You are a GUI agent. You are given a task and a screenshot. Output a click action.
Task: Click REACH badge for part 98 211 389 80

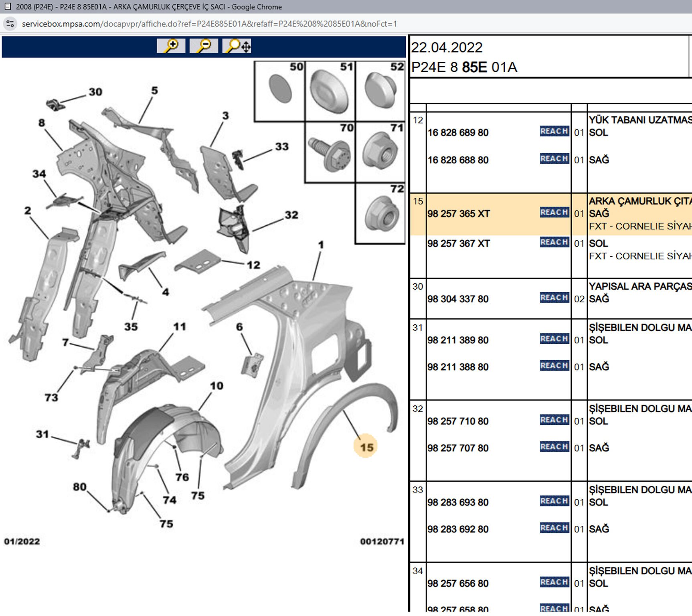(554, 339)
